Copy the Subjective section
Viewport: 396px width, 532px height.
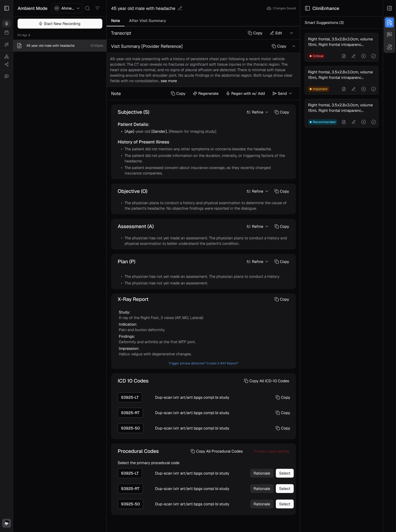tap(282, 112)
